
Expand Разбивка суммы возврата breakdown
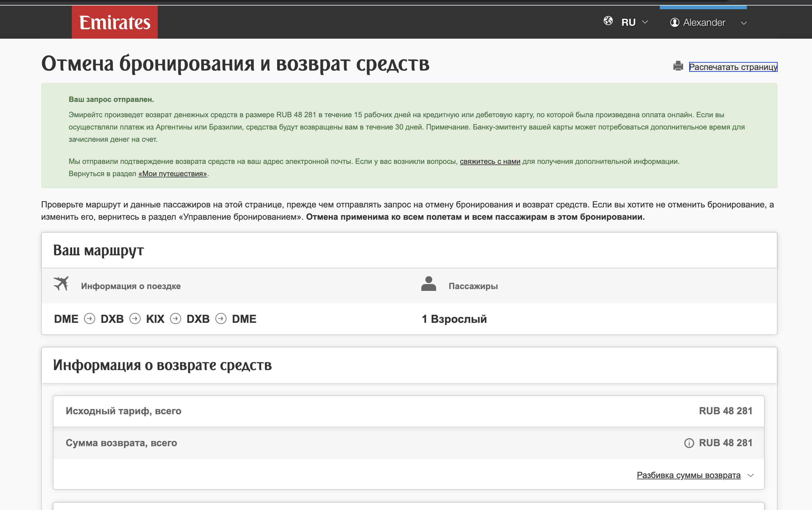coord(689,475)
